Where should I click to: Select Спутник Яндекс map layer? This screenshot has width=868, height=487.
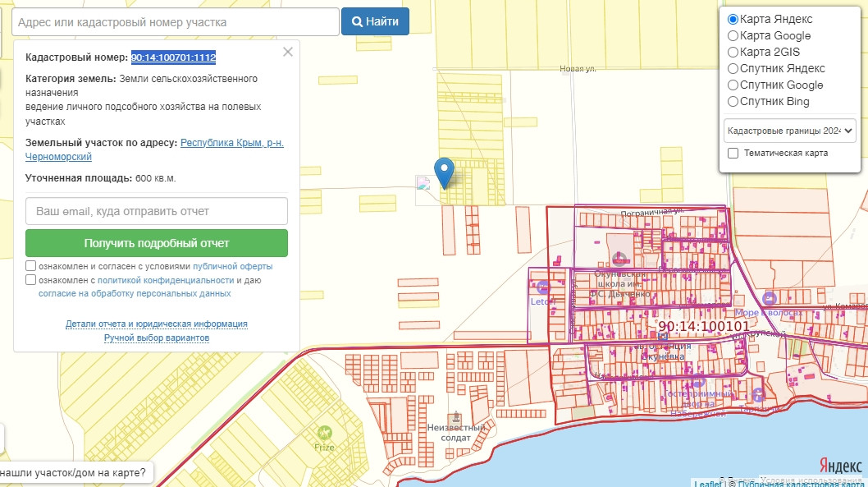[x=733, y=68]
